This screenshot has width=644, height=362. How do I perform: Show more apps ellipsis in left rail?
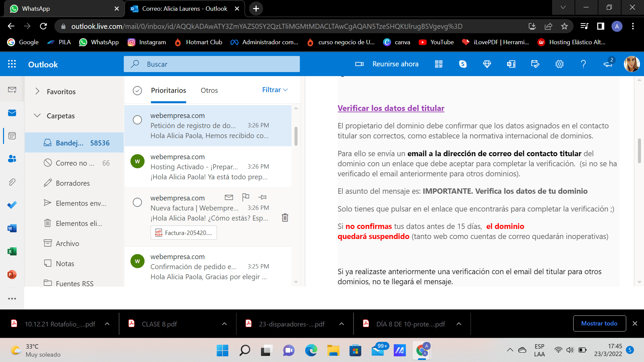pyautogui.click(x=12, y=298)
